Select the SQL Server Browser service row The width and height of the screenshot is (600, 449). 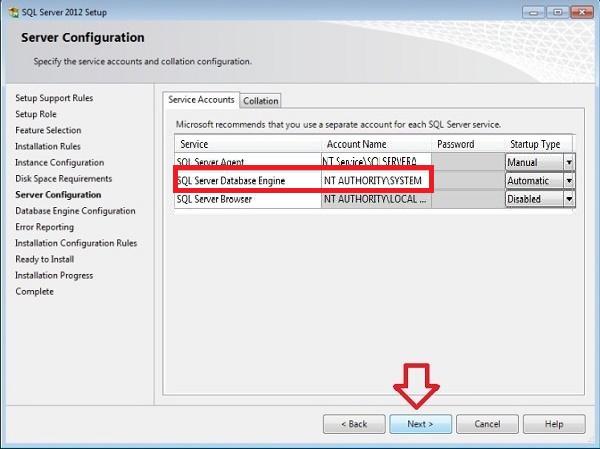[x=246, y=199]
